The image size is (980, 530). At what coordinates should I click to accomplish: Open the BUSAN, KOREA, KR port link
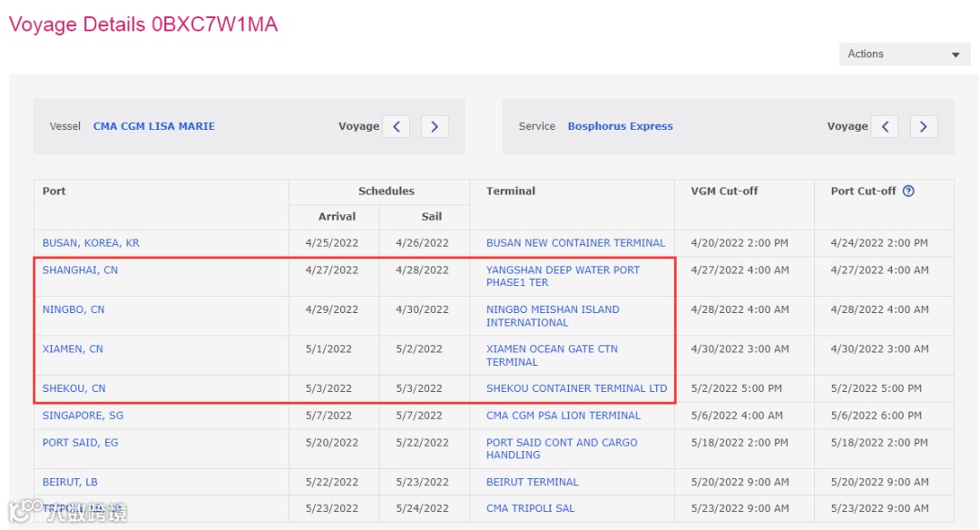coord(91,243)
